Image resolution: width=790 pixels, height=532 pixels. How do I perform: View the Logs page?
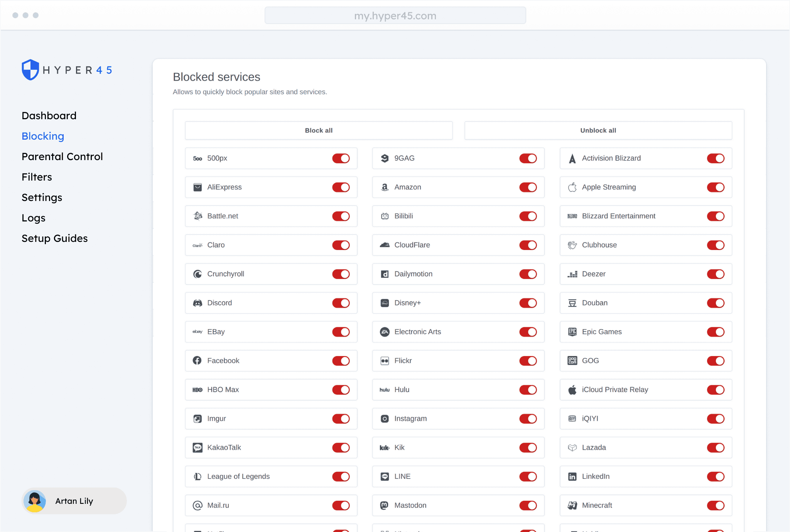[x=34, y=218]
